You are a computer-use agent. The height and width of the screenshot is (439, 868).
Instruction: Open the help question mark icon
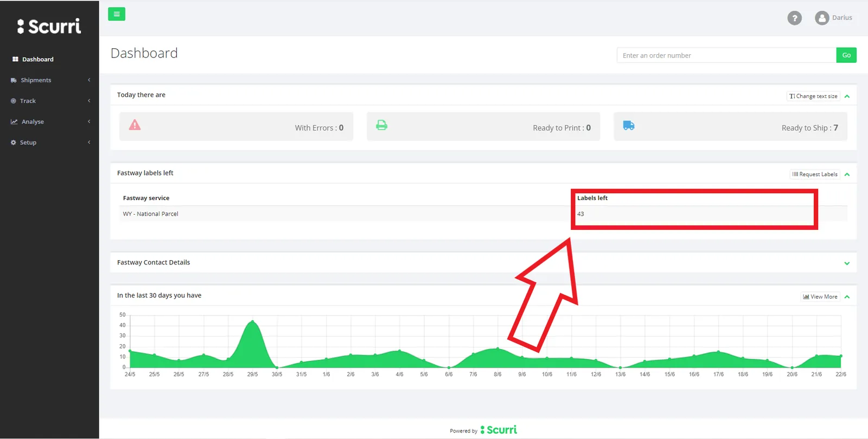click(794, 18)
